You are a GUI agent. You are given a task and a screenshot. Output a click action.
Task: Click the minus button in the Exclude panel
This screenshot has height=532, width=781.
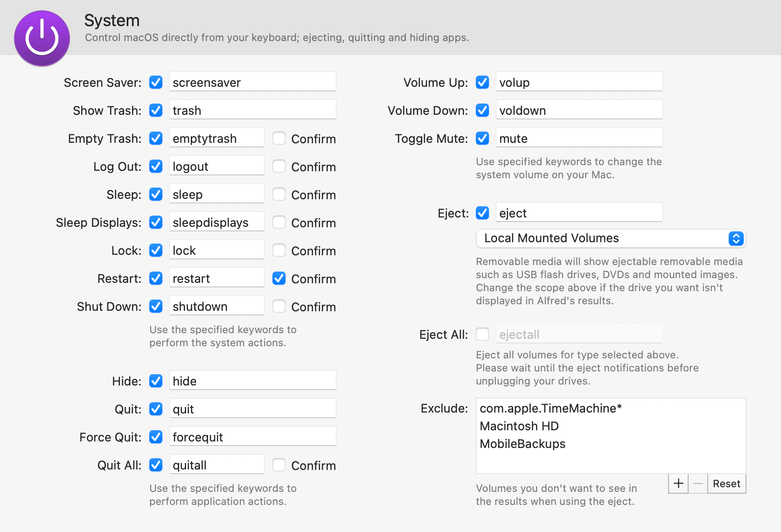pos(698,483)
